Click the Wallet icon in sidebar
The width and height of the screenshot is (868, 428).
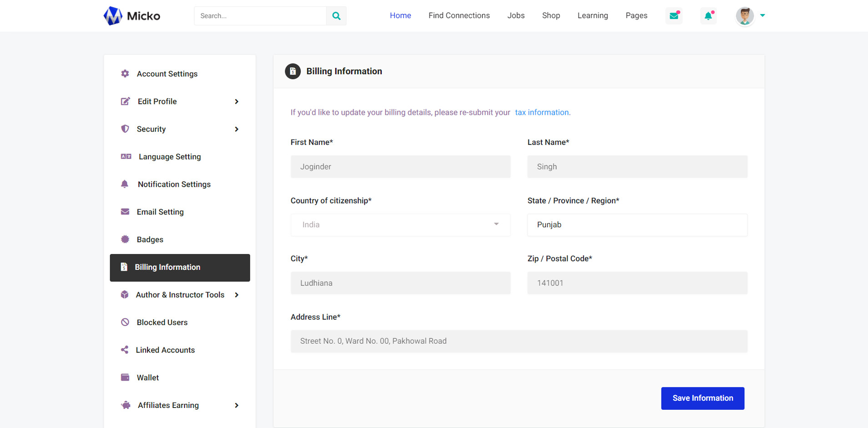pos(125,377)
